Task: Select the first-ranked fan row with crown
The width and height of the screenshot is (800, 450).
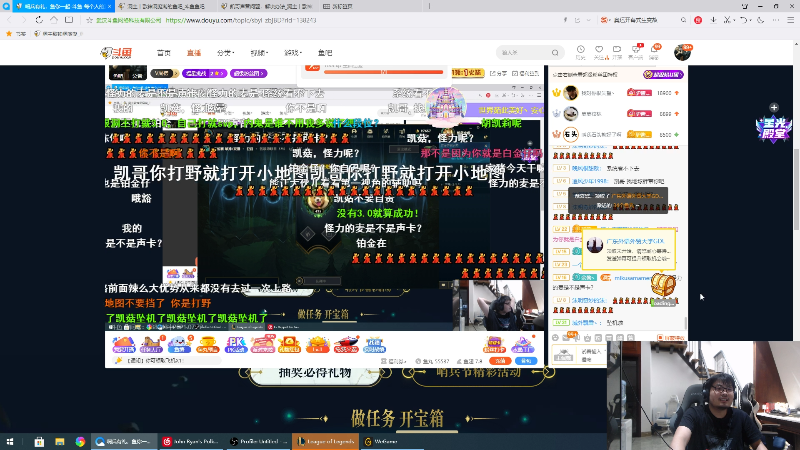Action: [x=616, y=93]
